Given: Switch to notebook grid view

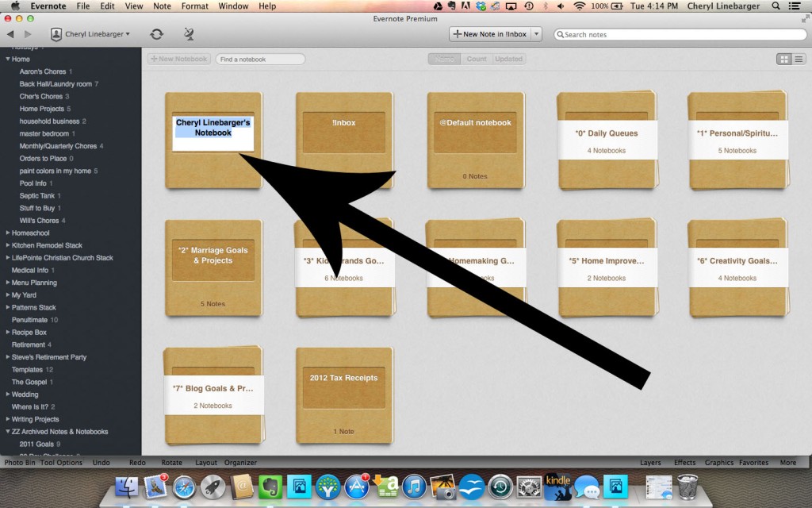Looking at the screenshot, I should [784, 59].
